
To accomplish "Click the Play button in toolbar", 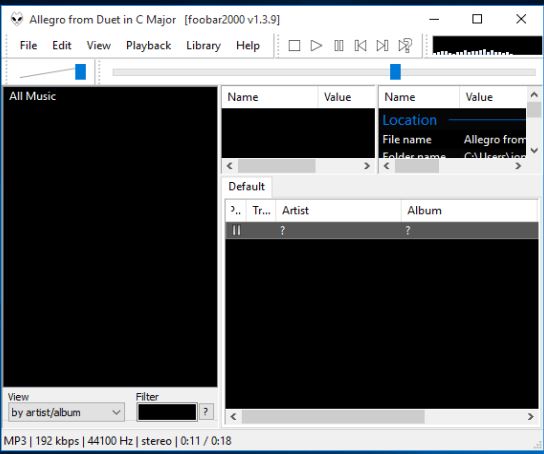I will click(316, 45).
